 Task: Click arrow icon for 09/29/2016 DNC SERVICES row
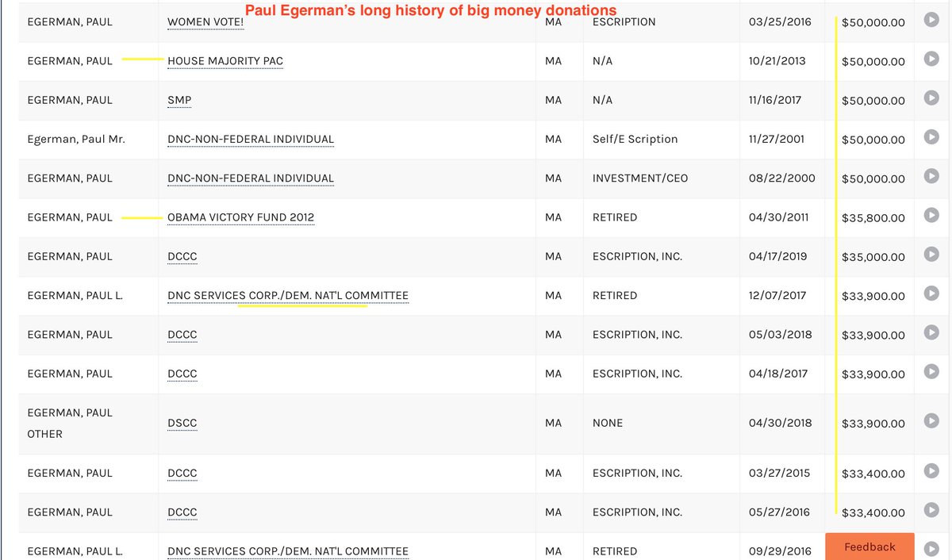coord(931,549)
